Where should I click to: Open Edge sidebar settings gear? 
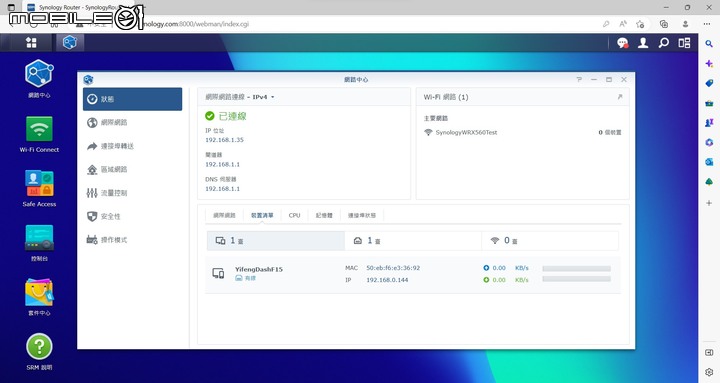(709, 372)
